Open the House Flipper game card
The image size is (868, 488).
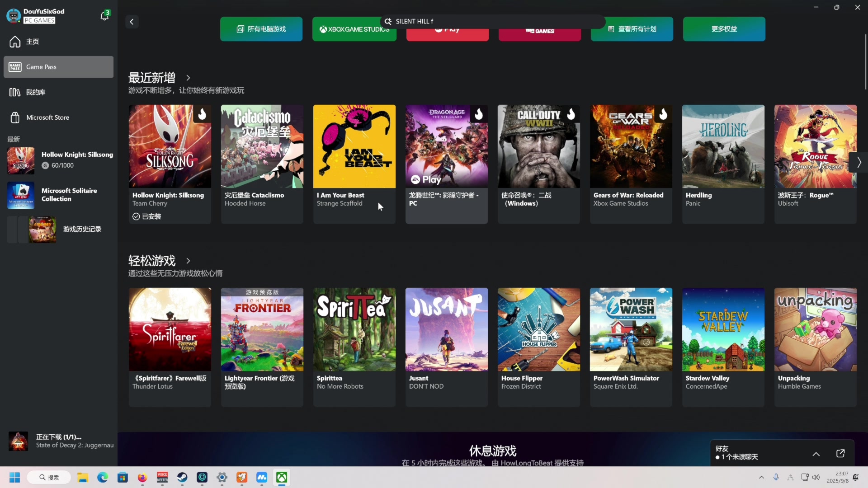tap(539, 347)
